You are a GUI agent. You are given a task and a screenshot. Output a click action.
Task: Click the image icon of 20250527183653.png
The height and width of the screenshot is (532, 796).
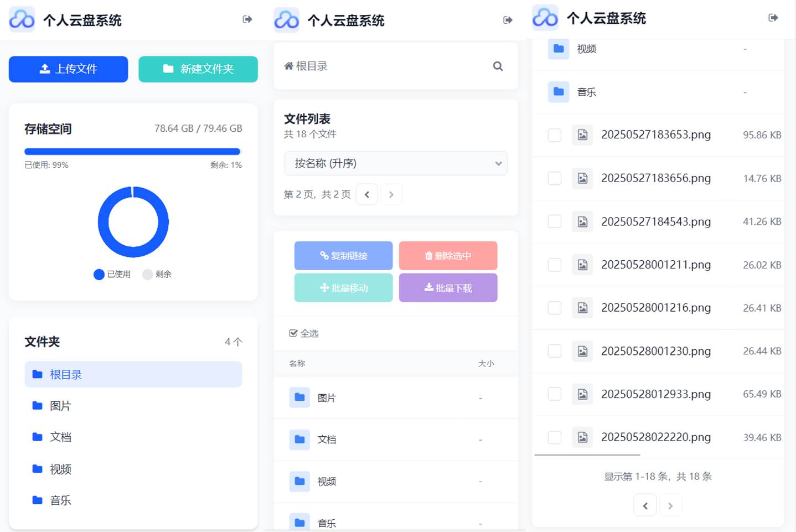pyautogui.click(x=582, y=135)
